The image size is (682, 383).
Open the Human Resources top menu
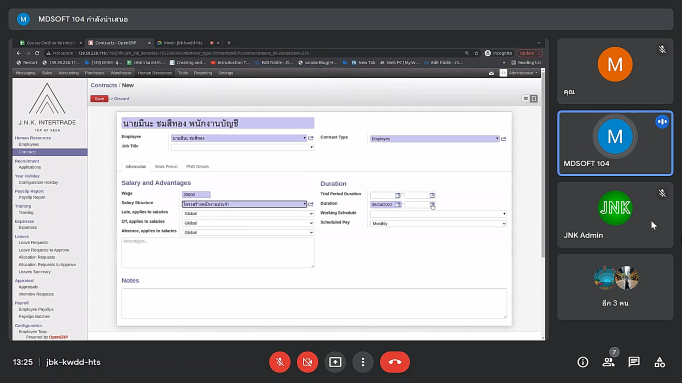click(x=155, y=73)
